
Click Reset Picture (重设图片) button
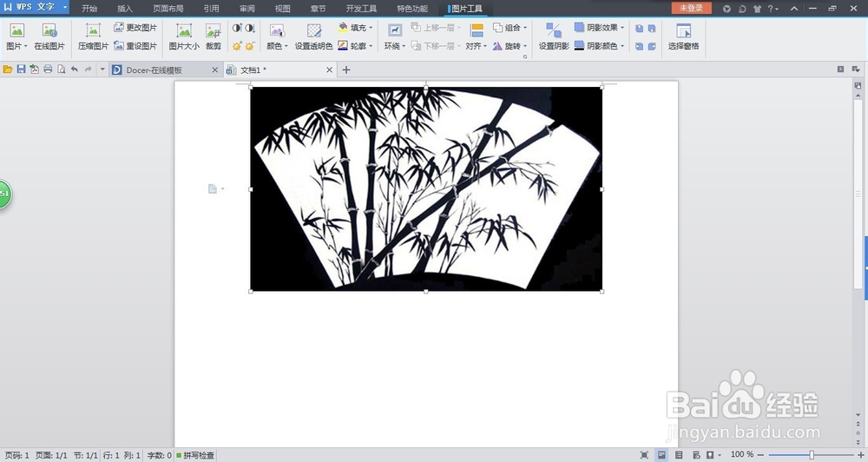[135, 45]
